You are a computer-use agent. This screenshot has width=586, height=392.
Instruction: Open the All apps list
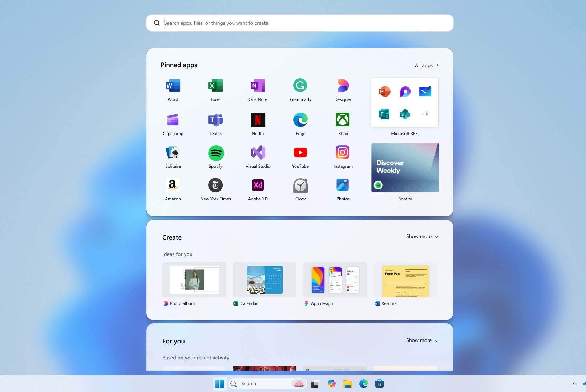tap(426, 65)
